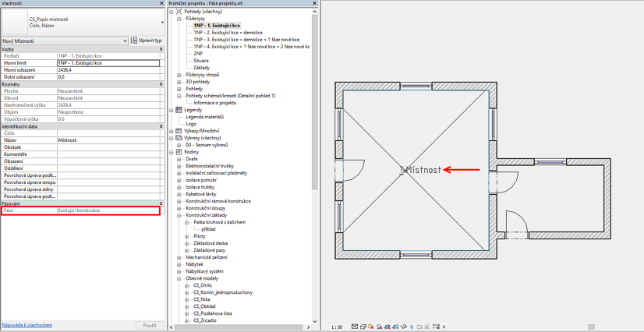644x332 pixels.
Task: Expand the 3D pohledy tree node
Action: [x=179, y=82]
